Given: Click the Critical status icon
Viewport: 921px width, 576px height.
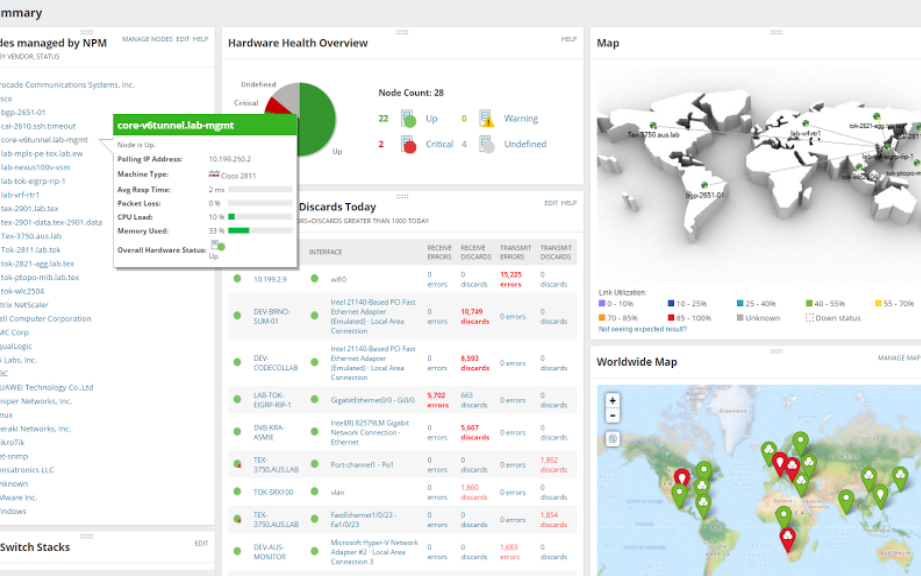Looking at the screenshot, I should (409, 144).
